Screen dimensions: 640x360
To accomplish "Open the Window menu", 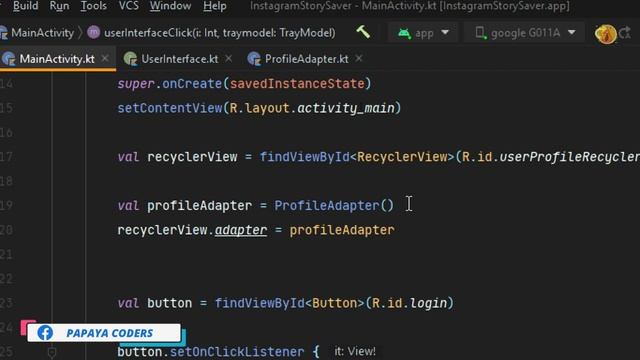I will (x=170, y=6).
